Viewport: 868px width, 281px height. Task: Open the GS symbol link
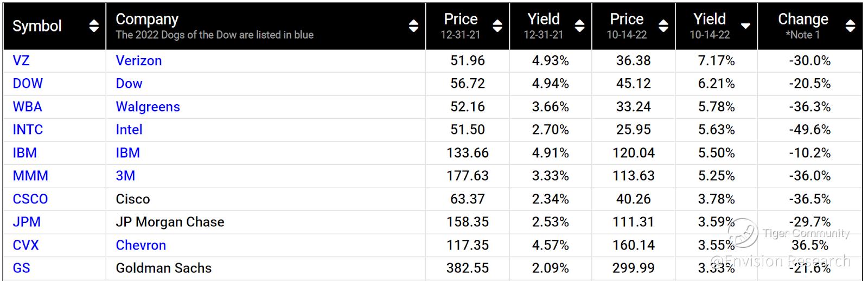click(21, 268)
